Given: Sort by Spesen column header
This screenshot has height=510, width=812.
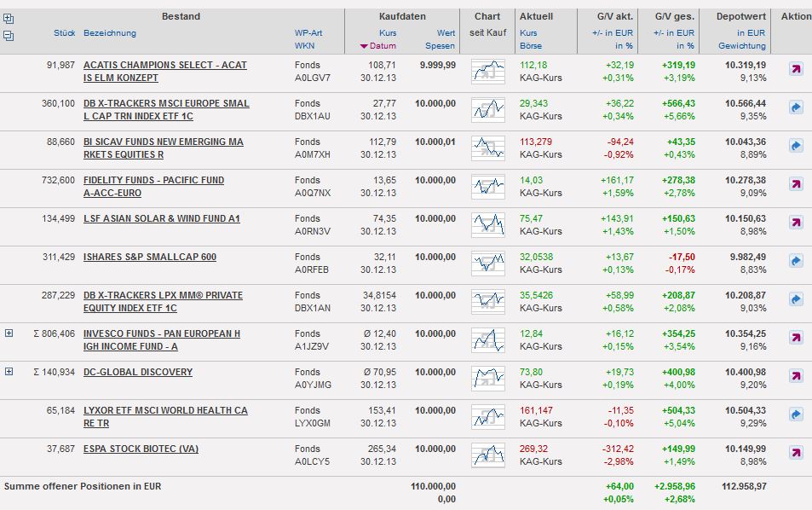Looking at the screenshot, I should (x=441, y=45).
